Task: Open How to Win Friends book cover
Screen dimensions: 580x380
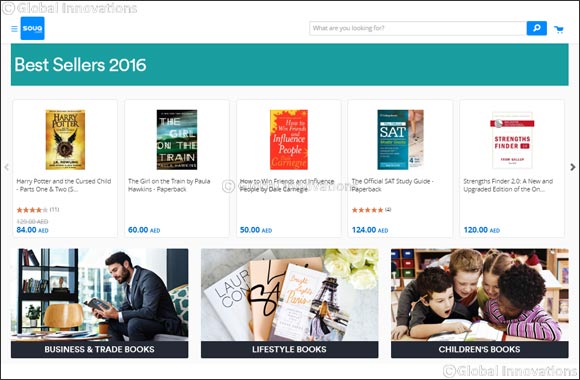Action: pos(289,139)
